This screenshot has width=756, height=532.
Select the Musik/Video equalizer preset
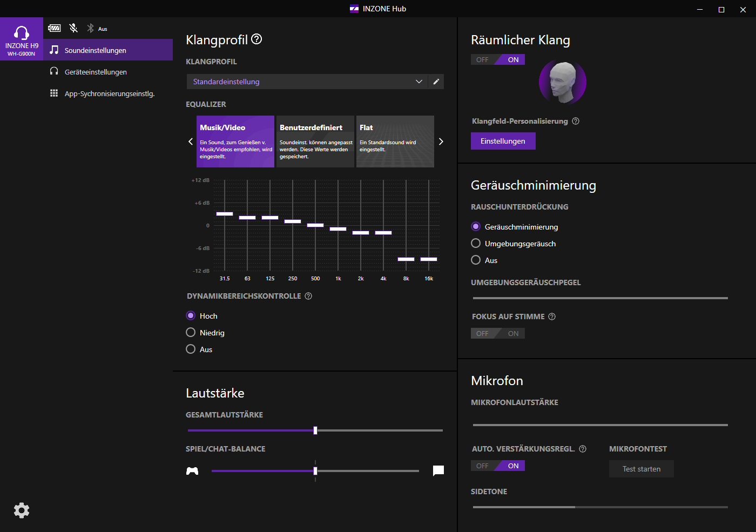(x=235, y=142)
